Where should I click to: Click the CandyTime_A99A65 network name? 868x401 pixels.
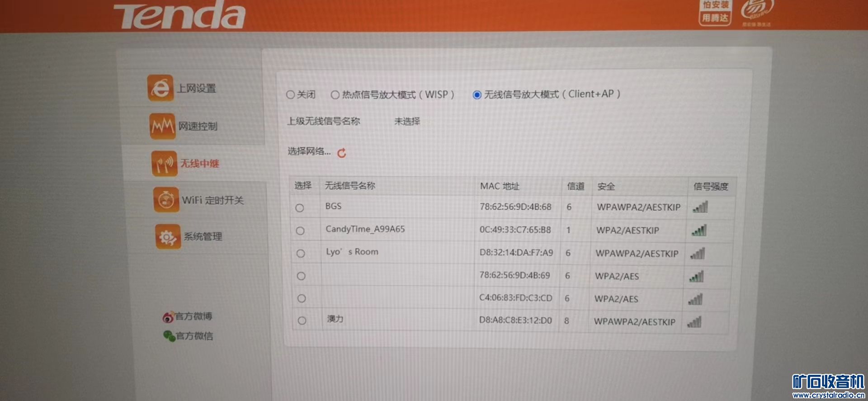coord(365,229)
